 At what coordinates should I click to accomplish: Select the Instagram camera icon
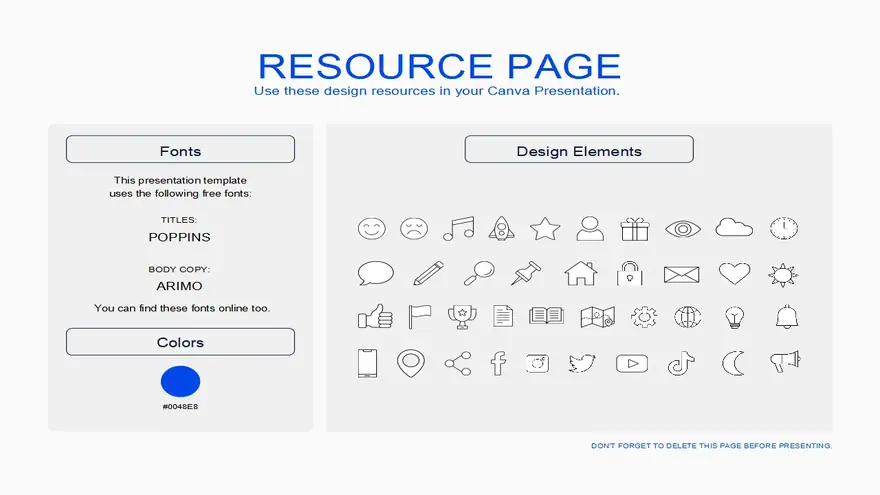(538, 364)
